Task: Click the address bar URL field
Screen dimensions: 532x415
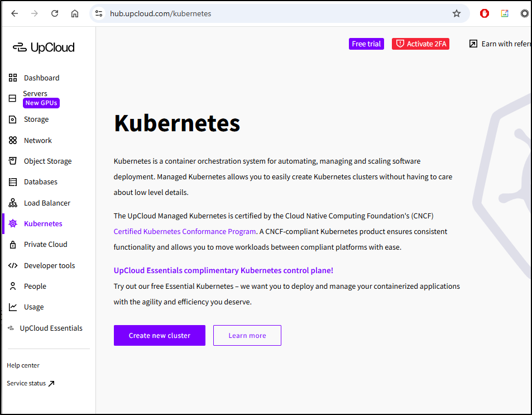Action: click(x=274, y=13)
